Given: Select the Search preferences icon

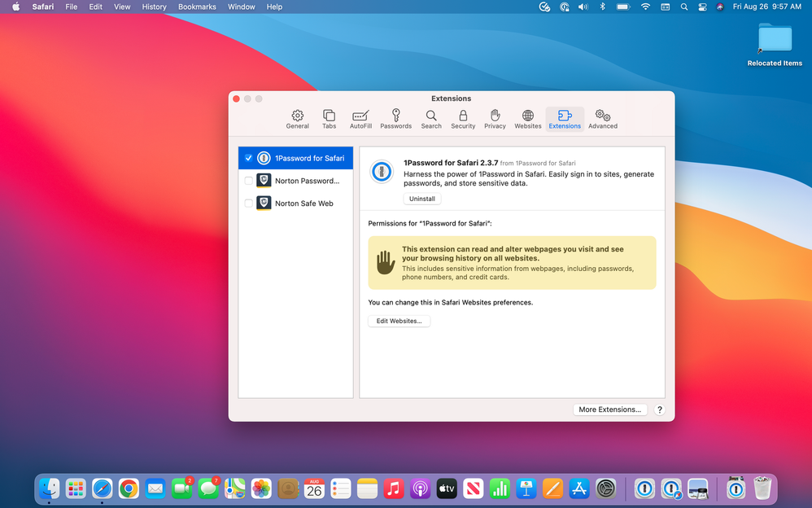Looking at the screenshot, I should (431, 119).
